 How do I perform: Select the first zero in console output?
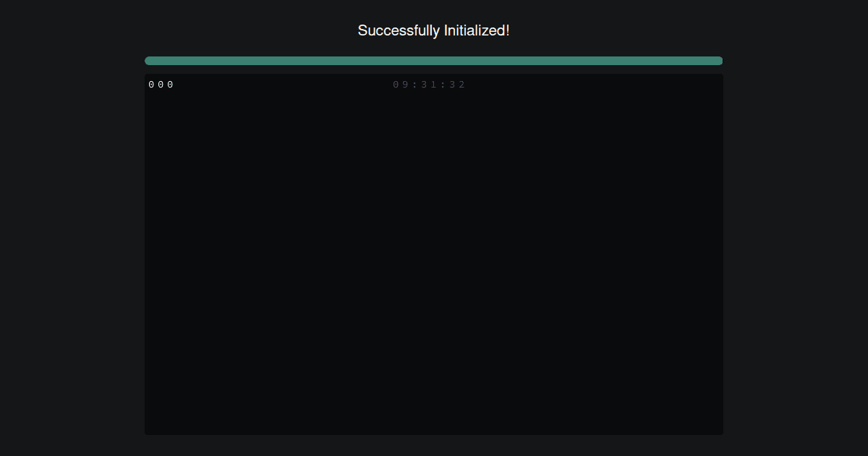point(151,85)
